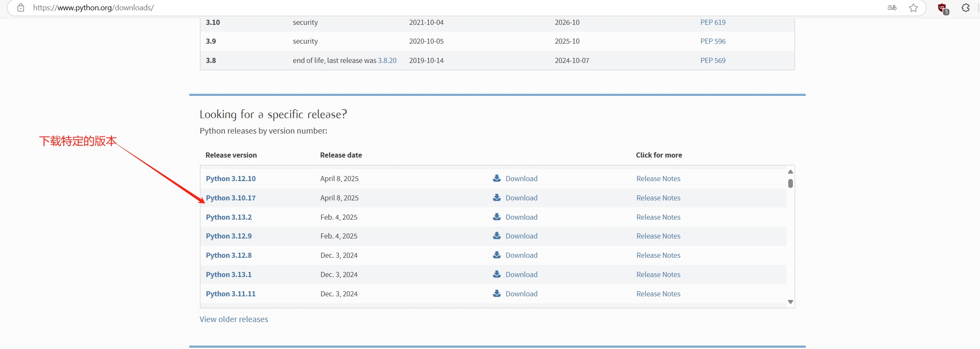
Task: Click the Release date column header
Action: pos(341,155)
